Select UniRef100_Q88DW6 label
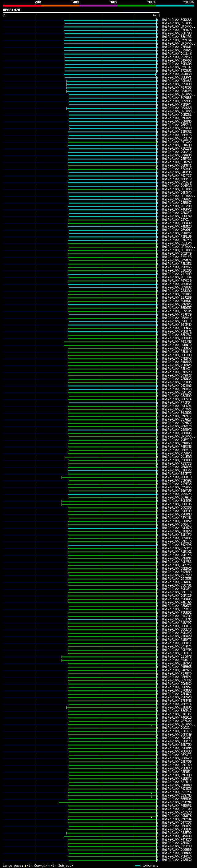The image size is (197, 868). point(176,433)
